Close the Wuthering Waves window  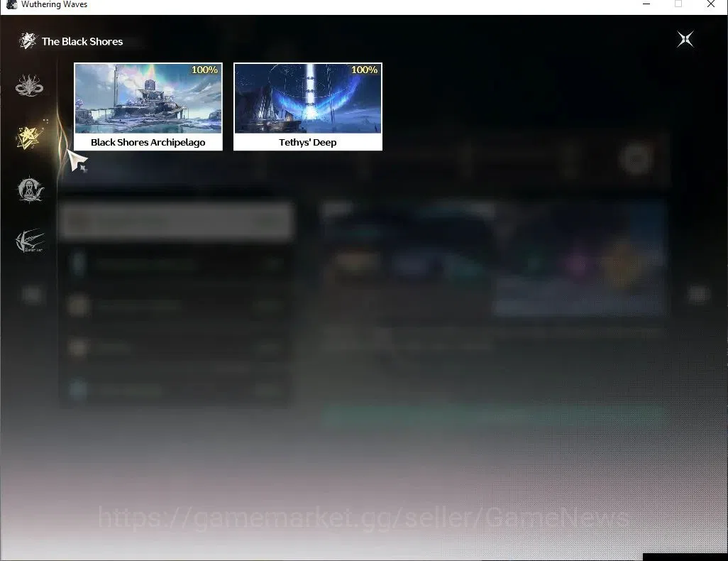point(711,4)
